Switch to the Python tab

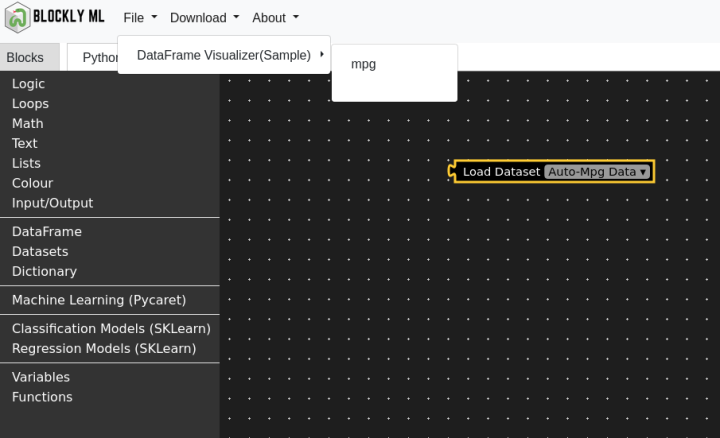coord(93,57)
